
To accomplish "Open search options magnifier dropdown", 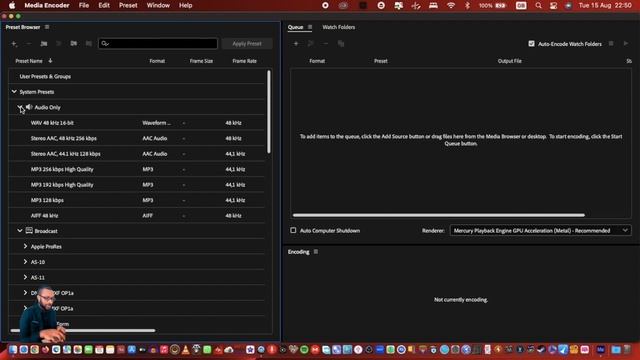I will coord(105,44).
